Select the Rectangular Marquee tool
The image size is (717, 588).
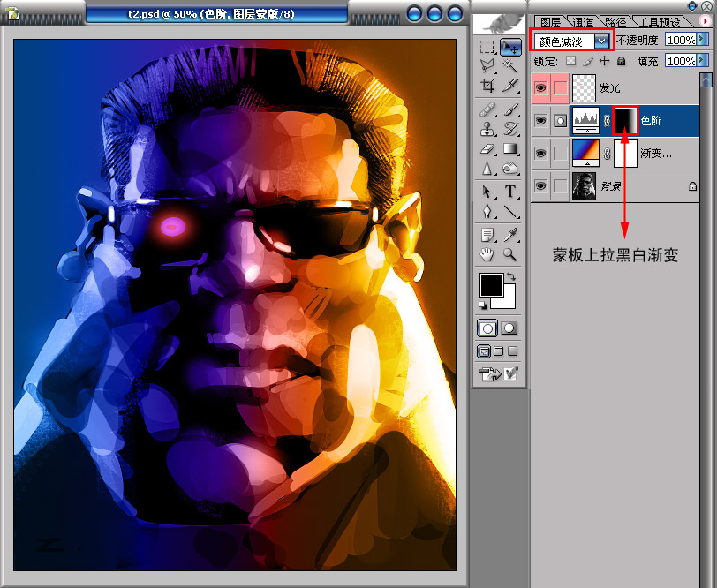pyautogui.click(x=487, y=48)
